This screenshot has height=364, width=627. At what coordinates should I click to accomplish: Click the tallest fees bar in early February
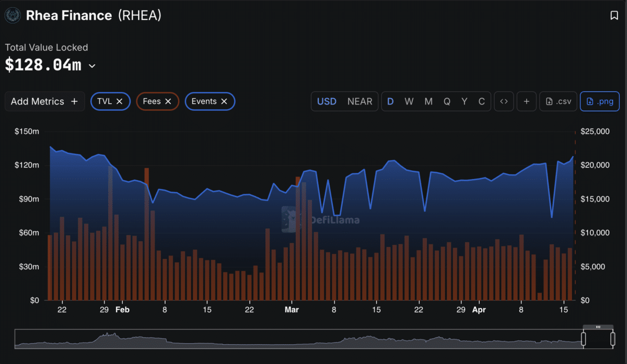147,234
